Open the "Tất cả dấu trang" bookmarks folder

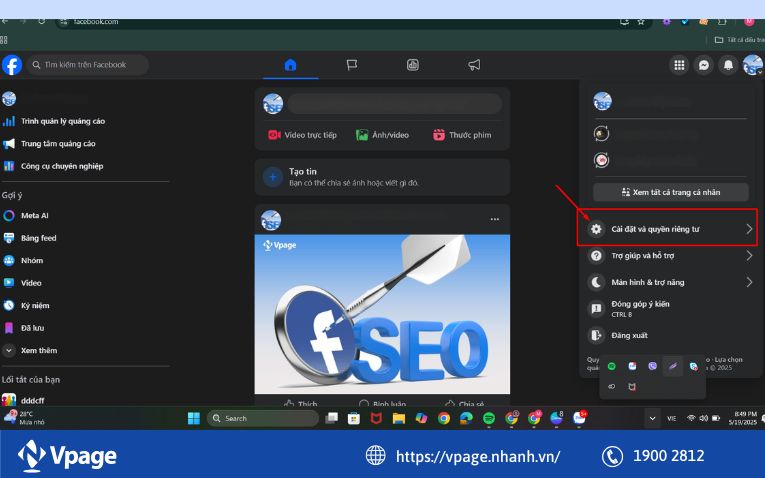click(739, 40)
